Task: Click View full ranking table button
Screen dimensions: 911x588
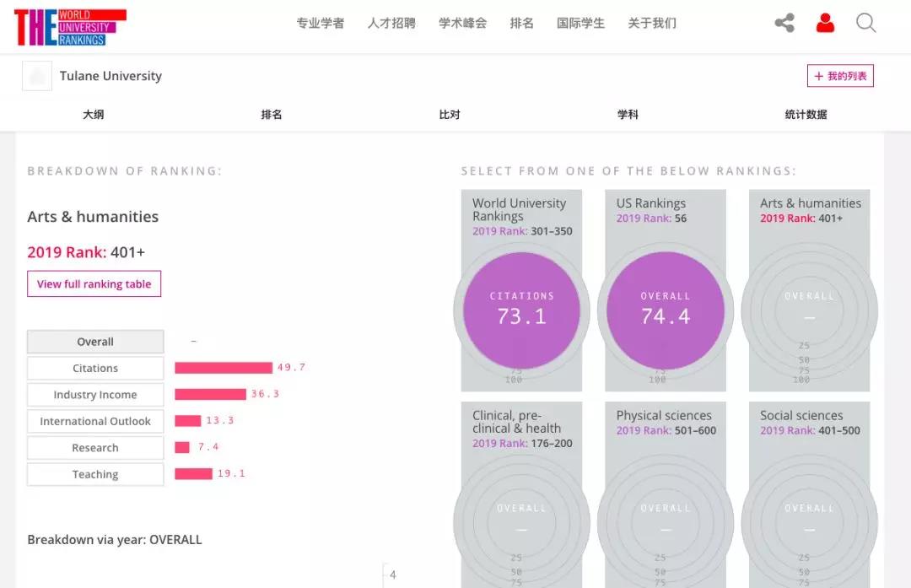Action: click(94, 284)
